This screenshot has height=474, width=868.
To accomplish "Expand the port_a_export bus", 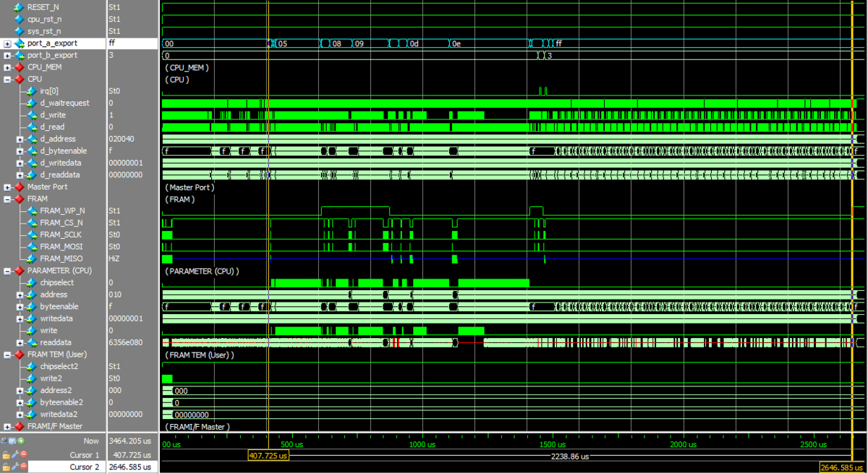I will click(7, 43).
